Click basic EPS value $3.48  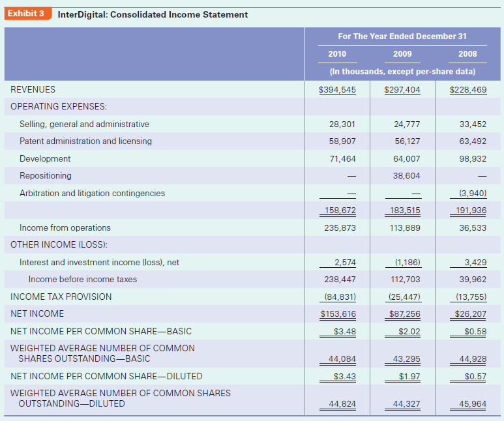pyautogui.click(x=344, y=331)
